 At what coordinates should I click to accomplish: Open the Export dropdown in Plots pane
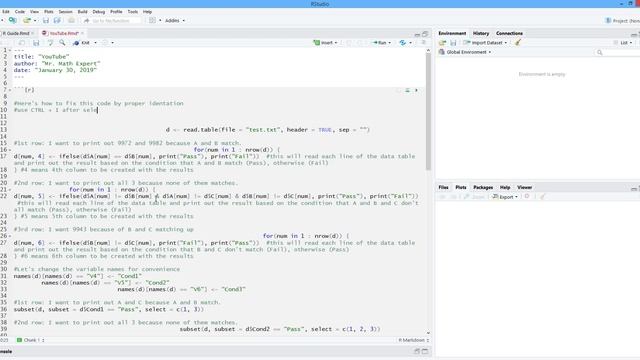(505, 197)
